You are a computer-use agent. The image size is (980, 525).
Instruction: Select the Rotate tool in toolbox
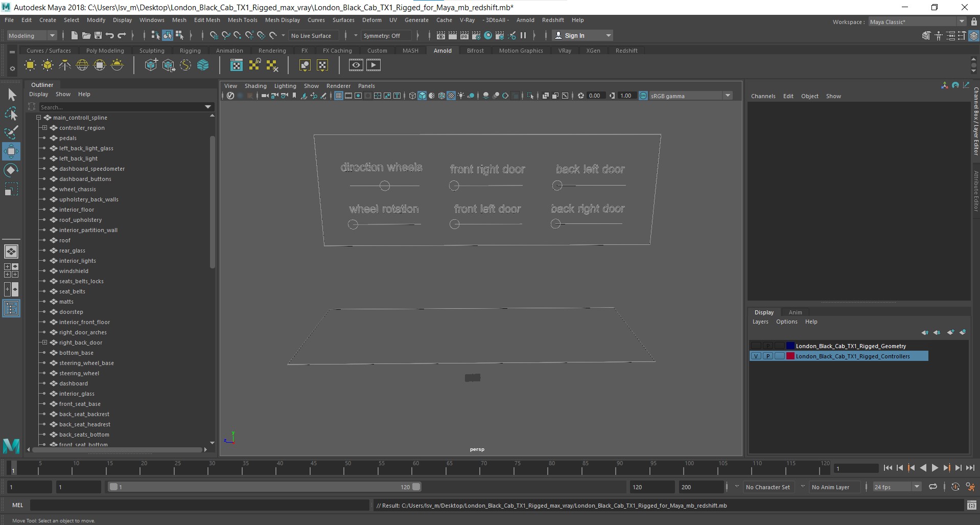[11, 170]
